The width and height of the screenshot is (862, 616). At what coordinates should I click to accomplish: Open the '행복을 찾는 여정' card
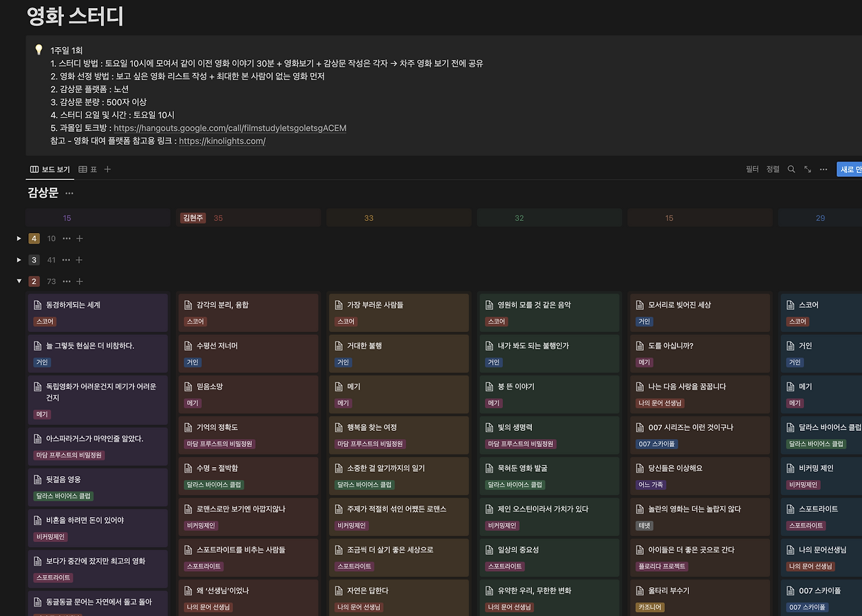point(399,436)
